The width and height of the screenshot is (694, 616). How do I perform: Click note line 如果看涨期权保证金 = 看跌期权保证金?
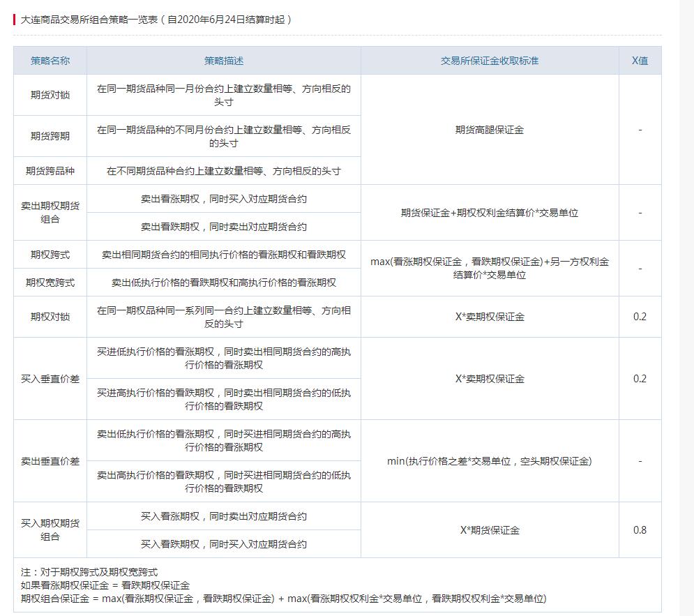click(105, 585)
